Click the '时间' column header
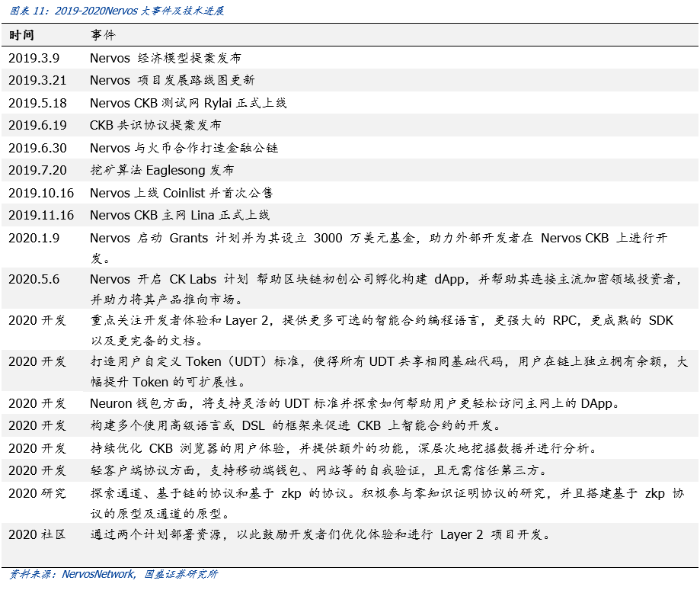 point(21,35)
